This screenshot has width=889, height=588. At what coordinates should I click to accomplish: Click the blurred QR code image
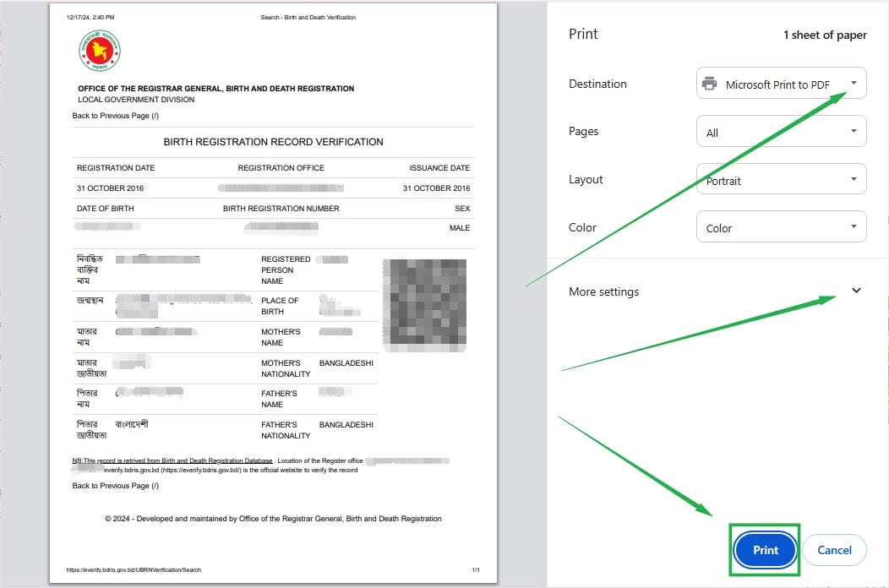[424, 305]
